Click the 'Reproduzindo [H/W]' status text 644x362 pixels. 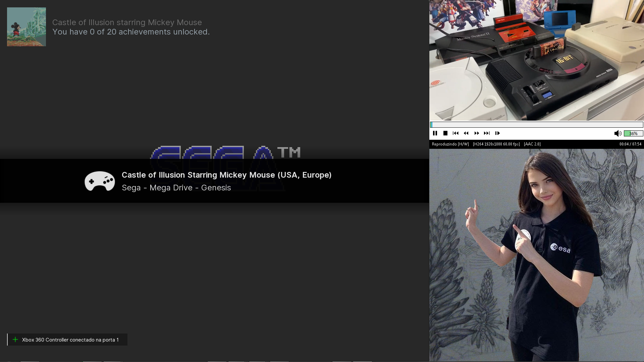[x=450, y=144]
